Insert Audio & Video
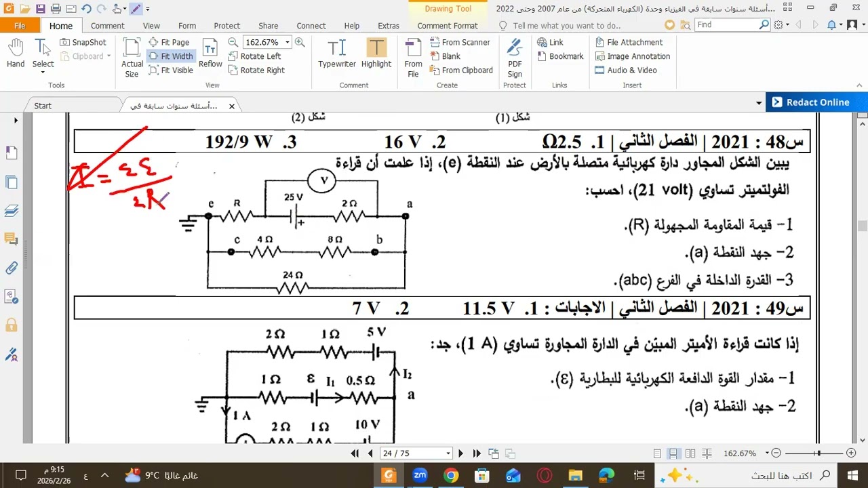The height and width of the screenshot is (488, 868). [x=626, y=70]
